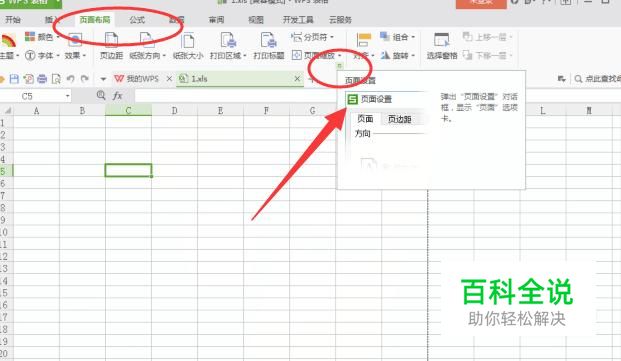Click the selected cell C5
This screenshot has width=621, height=361.
click(x=128, y=171)
